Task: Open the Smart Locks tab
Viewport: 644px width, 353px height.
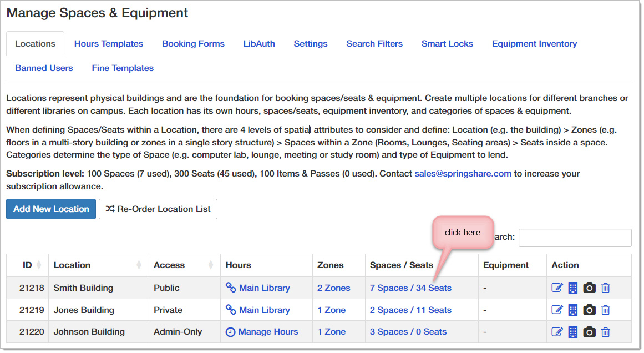Action: pyautogui.click(x=447, y=44)
